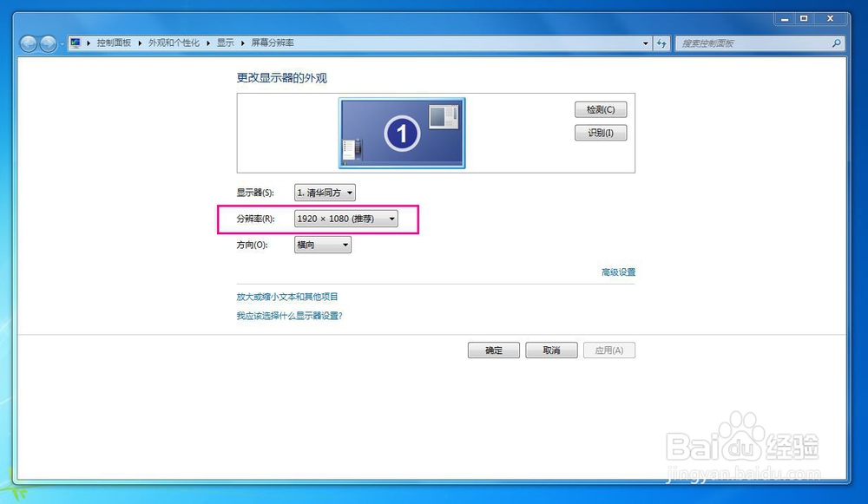Open the 分辨率 1920 × 1080 dropdown
This screenshot has width=868, height=504.
346,219
